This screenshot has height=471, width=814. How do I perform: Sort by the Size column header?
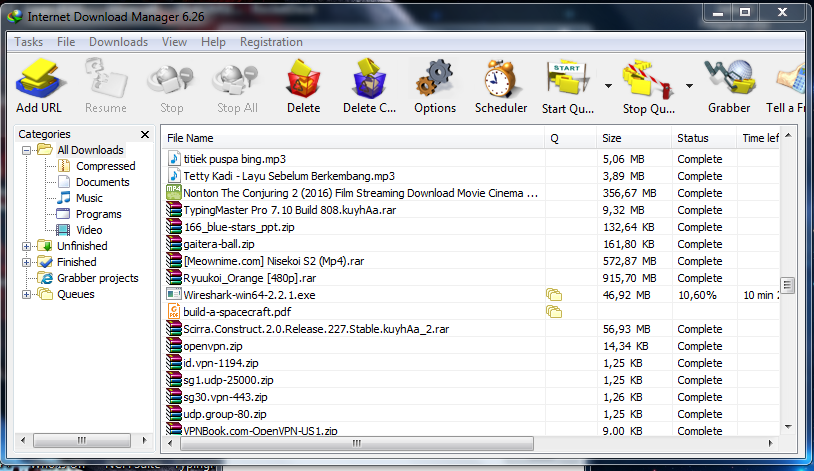click(x=633, y=138)
